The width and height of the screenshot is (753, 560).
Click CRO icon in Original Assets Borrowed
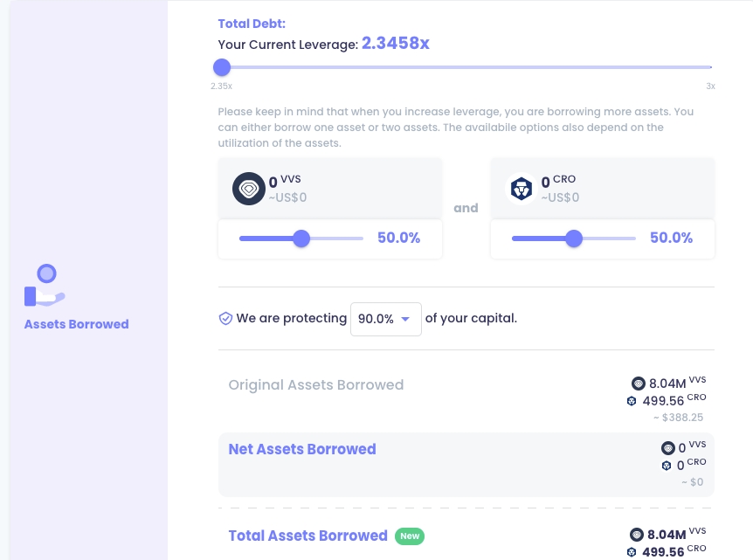(x=632, y=401)
